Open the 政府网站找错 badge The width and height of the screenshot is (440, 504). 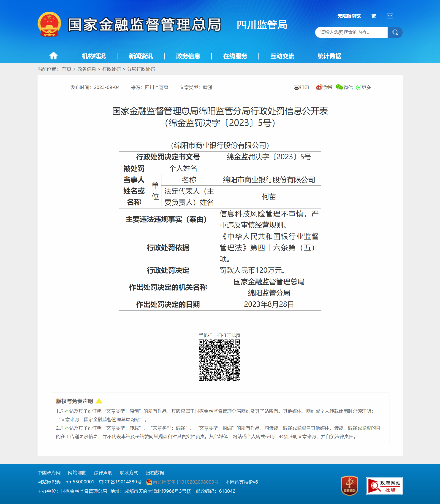point(384,486)
